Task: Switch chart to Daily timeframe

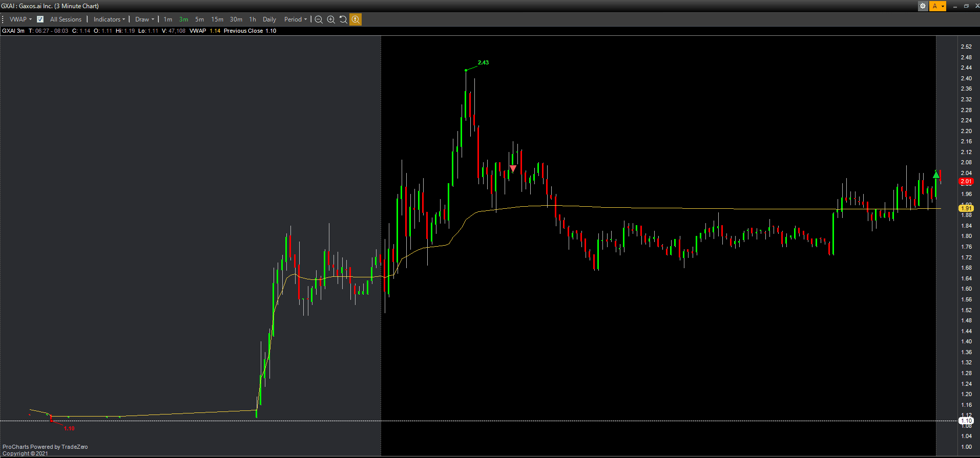Action: [x=269, y=19]
